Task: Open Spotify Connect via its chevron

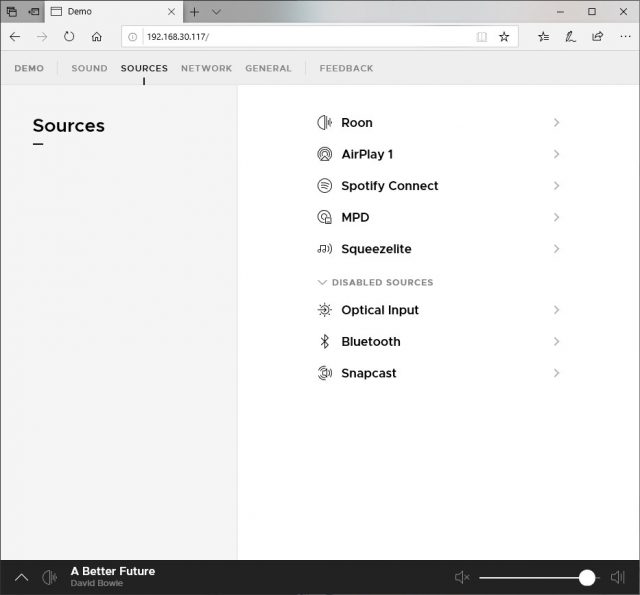Action: coord(556,186)
